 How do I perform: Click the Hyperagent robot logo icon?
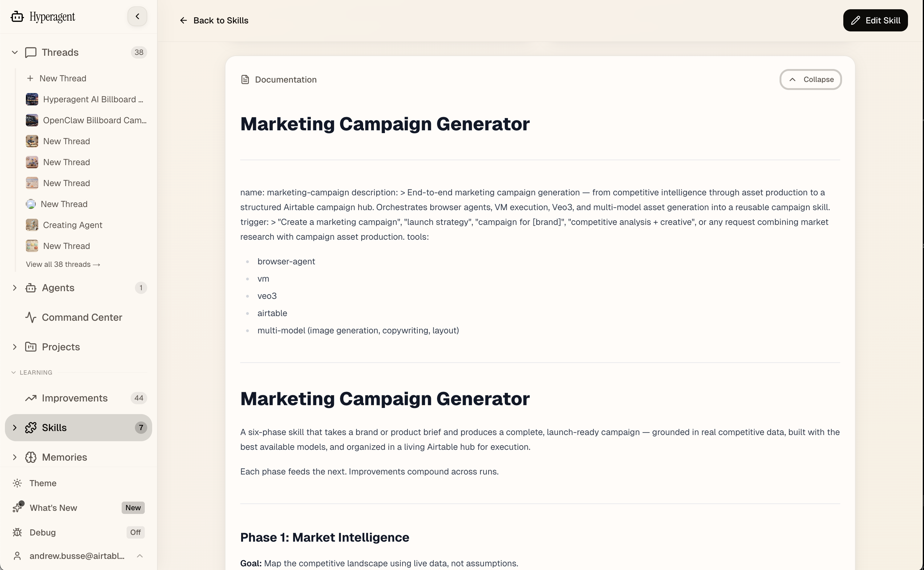[17, 17]
